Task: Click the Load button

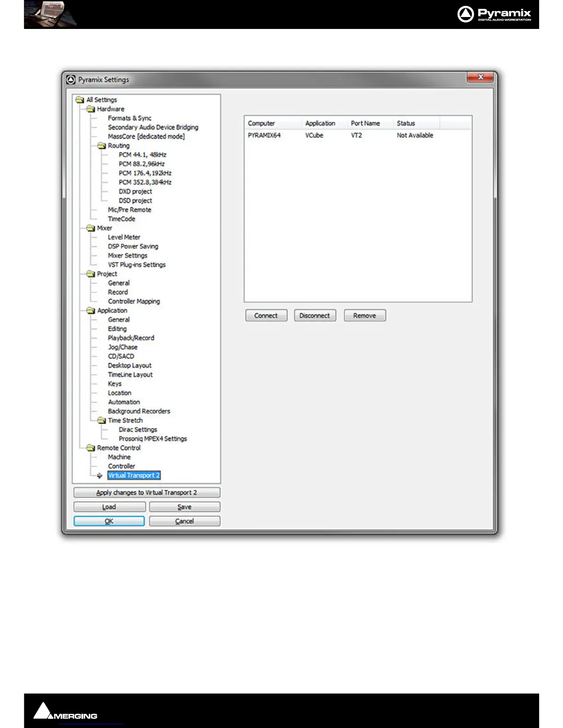Action: (109, 507)
